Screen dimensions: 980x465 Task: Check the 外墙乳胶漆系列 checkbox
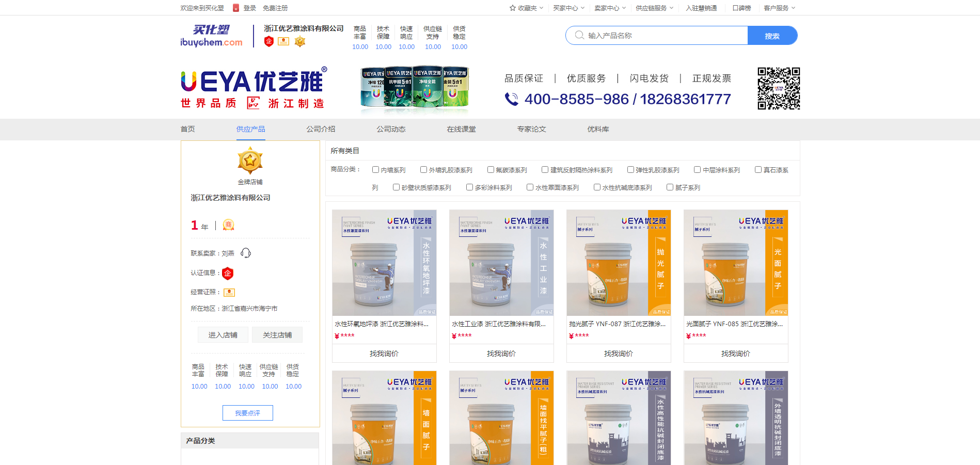click(423, 169)
